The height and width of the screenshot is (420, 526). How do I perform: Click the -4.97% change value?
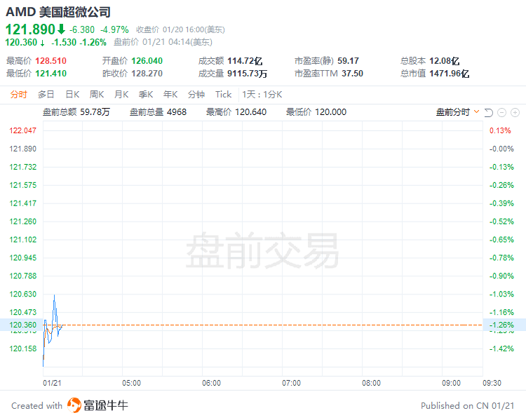tap(114, 30)
